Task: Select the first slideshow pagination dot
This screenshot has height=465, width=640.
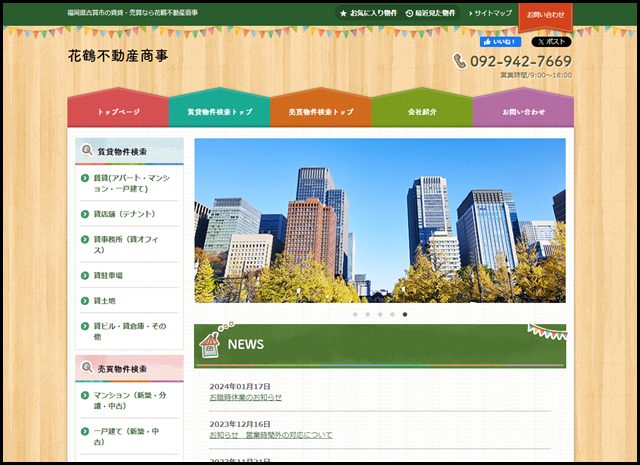Action: tap(355, 314)
